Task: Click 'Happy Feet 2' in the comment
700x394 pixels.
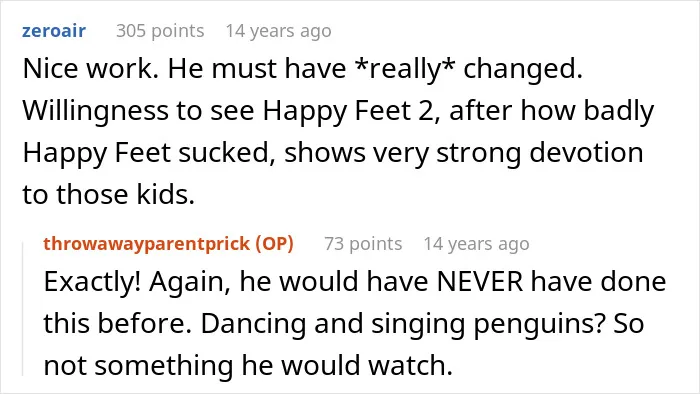Action: [x=348, y=111]
